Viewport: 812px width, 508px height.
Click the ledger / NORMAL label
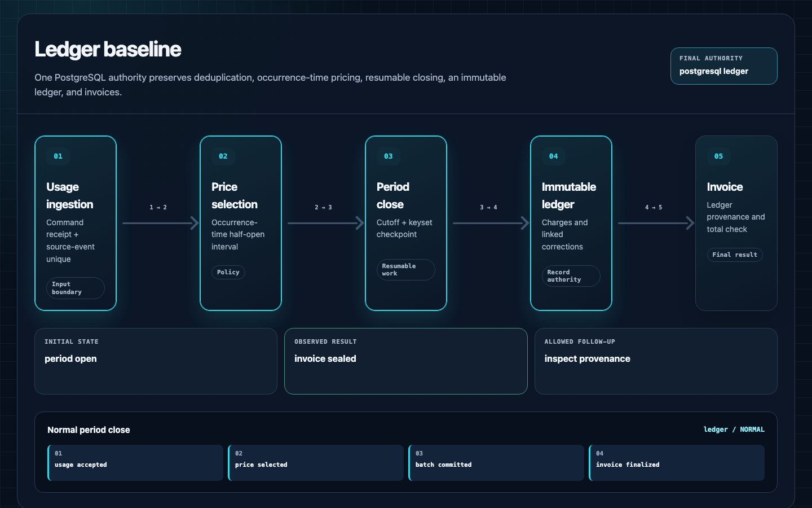(x=734, y=430)
